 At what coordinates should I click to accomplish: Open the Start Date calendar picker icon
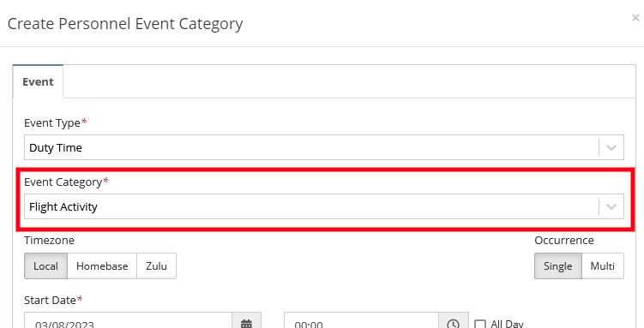(x=246, y=322)
